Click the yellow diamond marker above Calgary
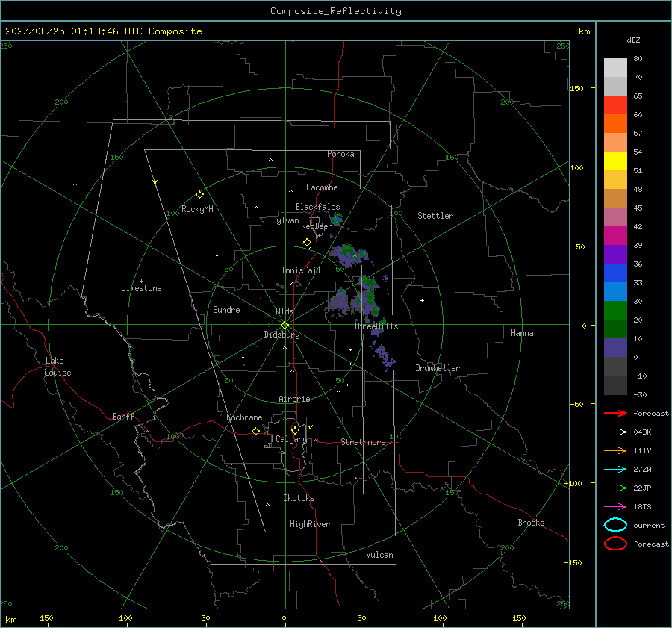 click(x=295, y=430)
